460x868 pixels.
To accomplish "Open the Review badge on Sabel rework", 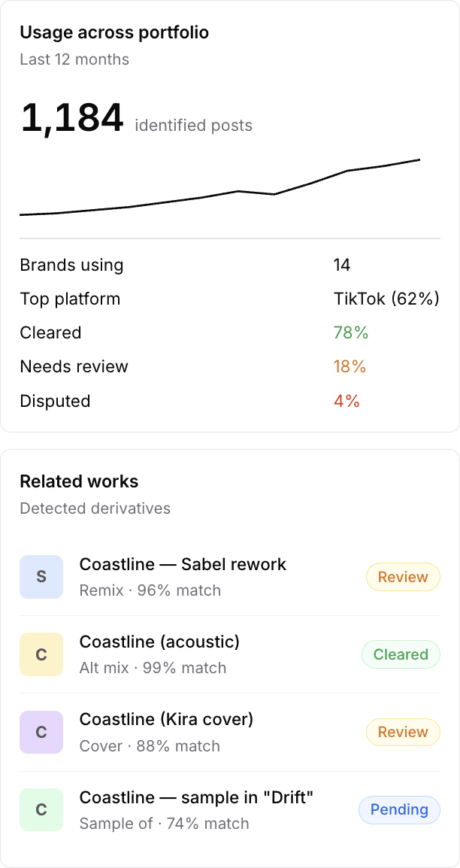I will pos(403,577).
